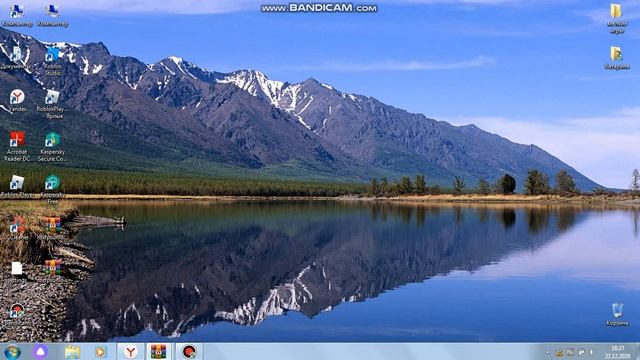Launch Windows Media Player from the taskbar
Screen dimensions: 640x360
[100, 352]
